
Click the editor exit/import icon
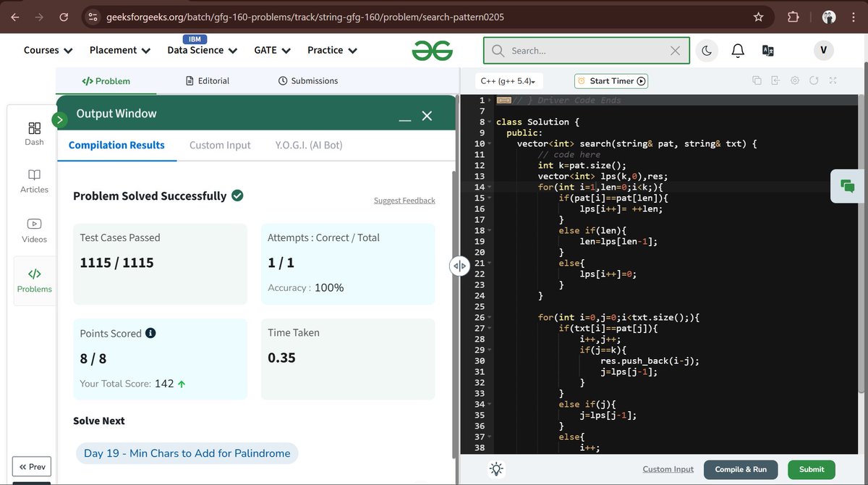click(775, 80)
